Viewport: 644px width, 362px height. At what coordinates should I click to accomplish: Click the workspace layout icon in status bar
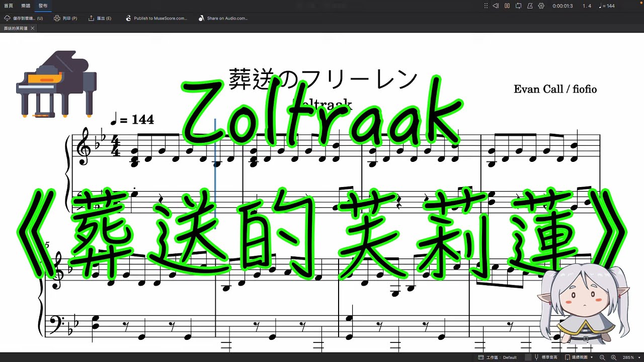point(481,357)
